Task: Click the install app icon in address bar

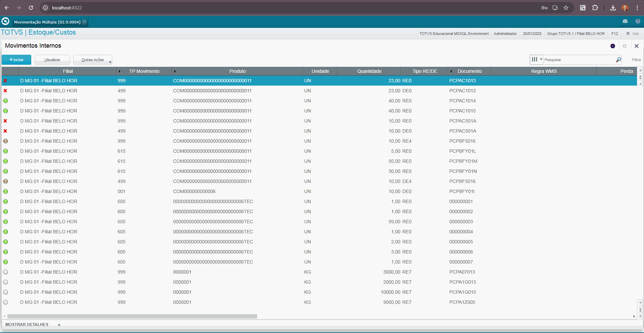Action: 555,8
